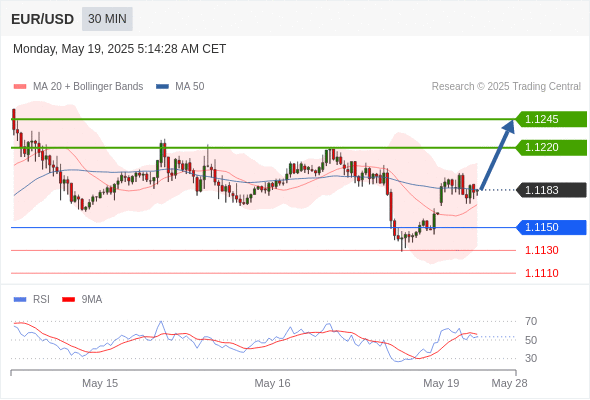Image resolution: width=590 pixels, height=400 pixels.
Task: Click the red 1.1110 support label
Action: tap(541, 273)
